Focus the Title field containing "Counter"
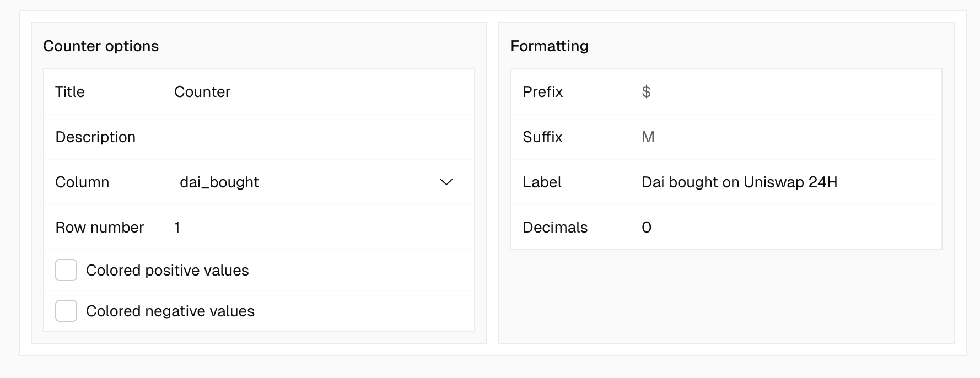Screen dimensions: 980x378 pyautogui.click(x=320, y=91)
